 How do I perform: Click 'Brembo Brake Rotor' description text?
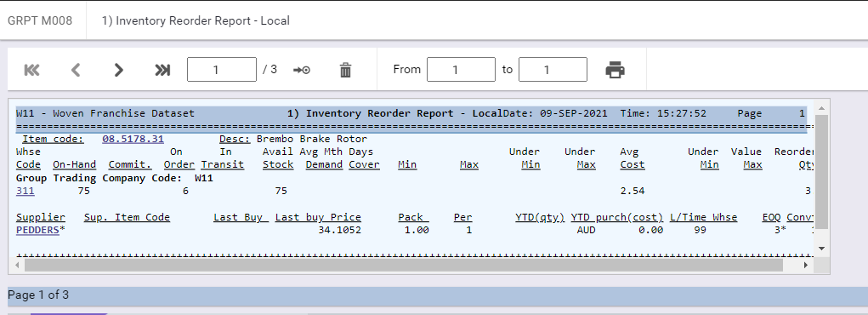click(312, 139)
